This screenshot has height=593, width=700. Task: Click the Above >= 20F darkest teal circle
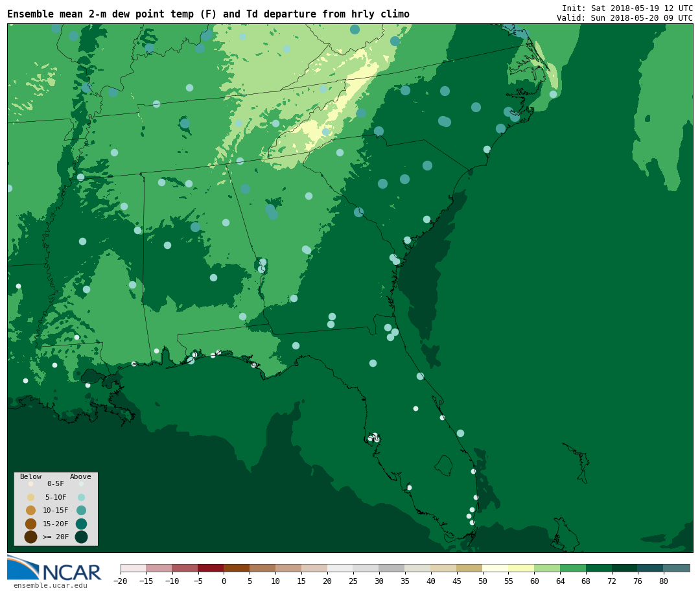pyautogui.click(x=81, y=537)
